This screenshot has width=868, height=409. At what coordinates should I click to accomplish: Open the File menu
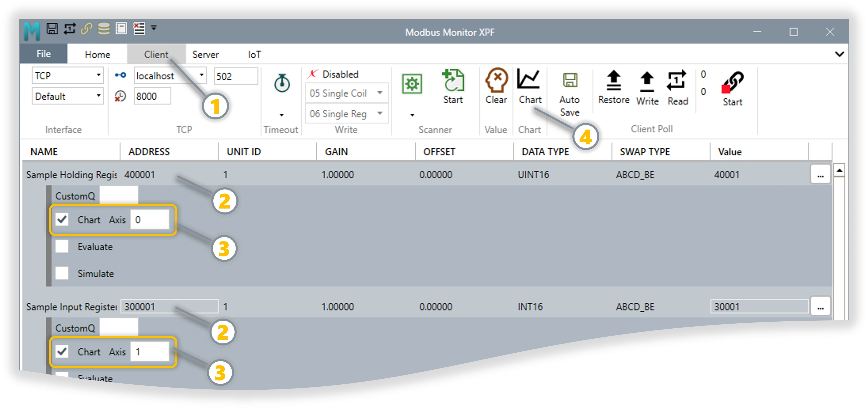pyautogui.click(x=44, y=54)
